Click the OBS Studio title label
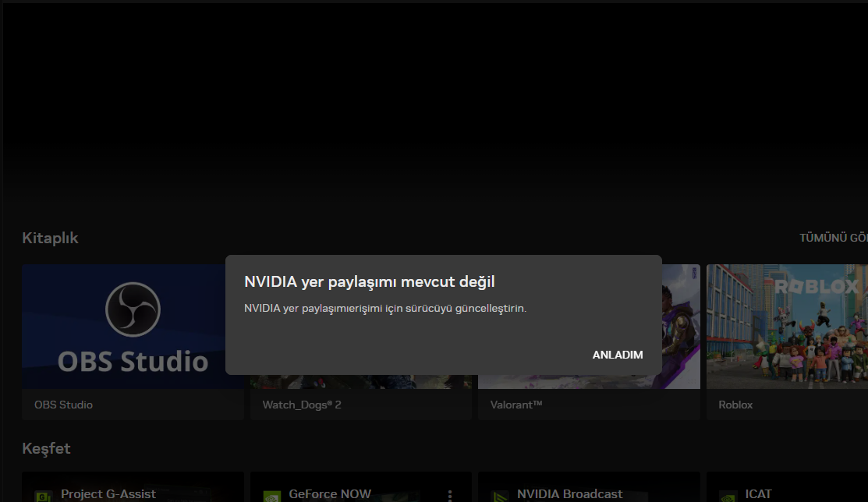868x502 pixels. [x=63, y=405]
